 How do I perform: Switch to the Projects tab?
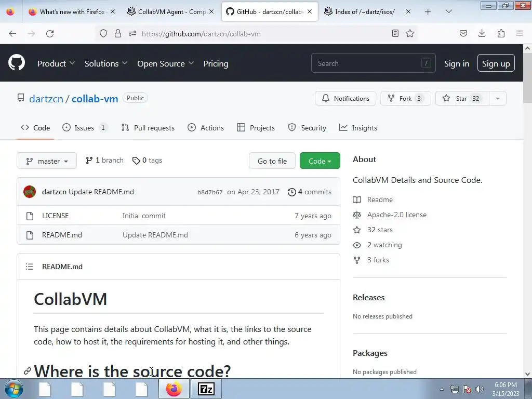256,128
